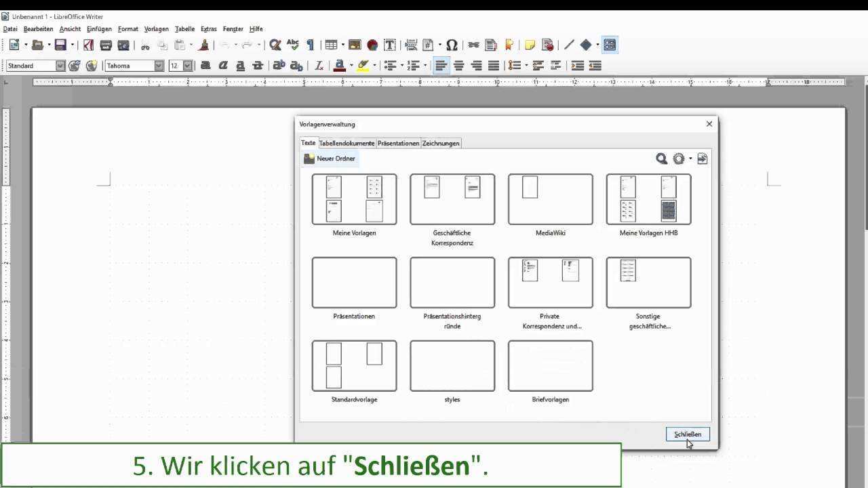Expand the settings gear dropdown arrow
Viewport: 868px width, 488px height.
tap(690, 159)
